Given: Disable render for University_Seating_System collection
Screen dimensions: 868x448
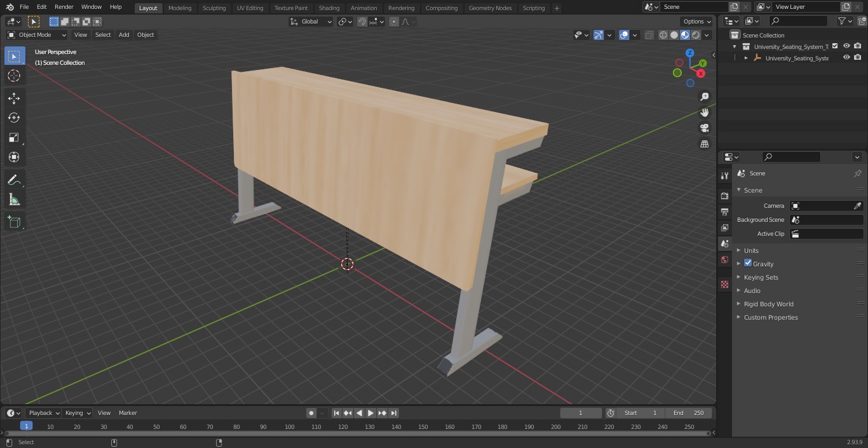Looking at the screenshot, I should click(858, 46).
